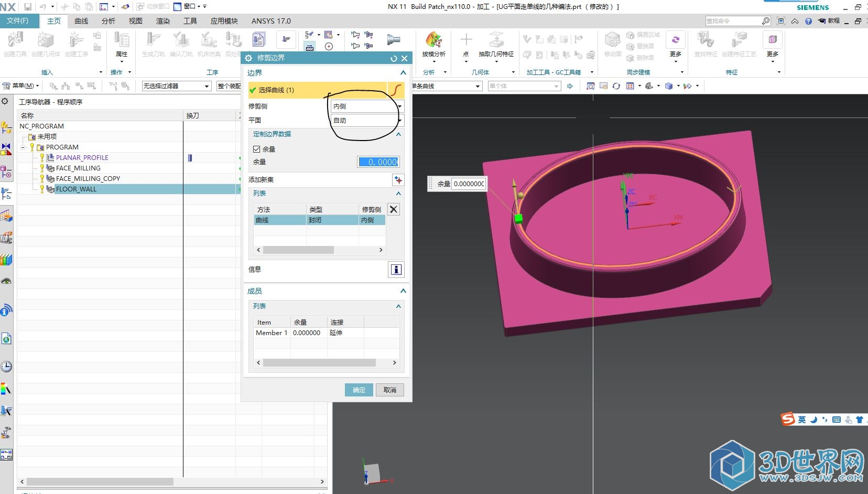Switch to the 分析 tab
868x494 pixels.
click(x=108, y=21)
